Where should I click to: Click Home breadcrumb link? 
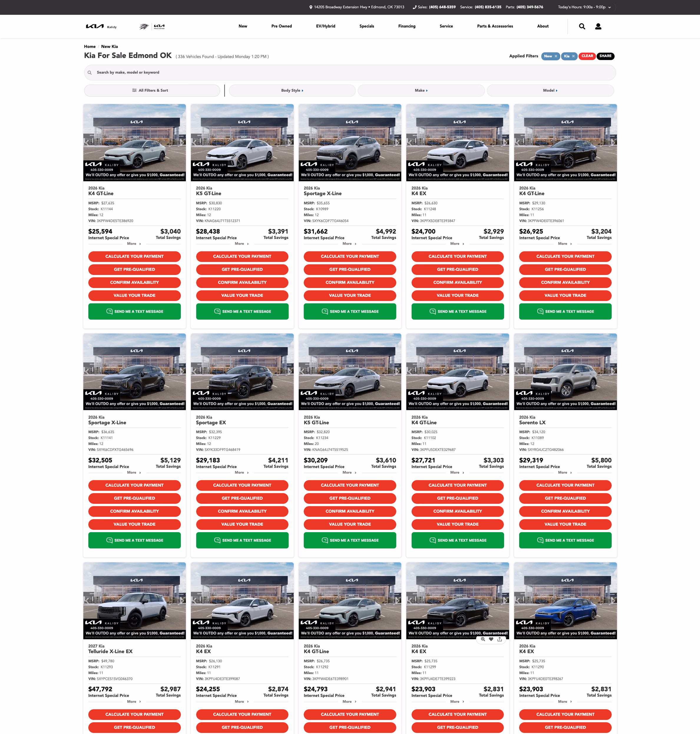pyautogui.click(x=90, y=47)
